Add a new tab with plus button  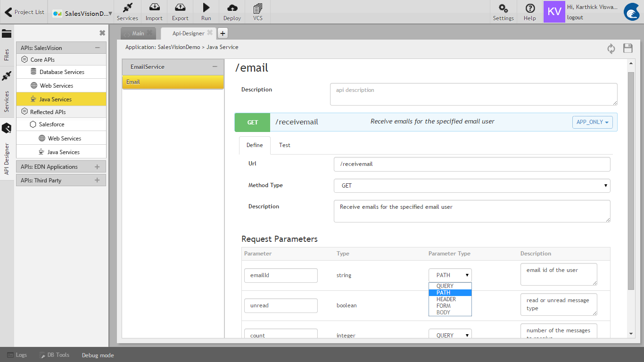point(223,33)
